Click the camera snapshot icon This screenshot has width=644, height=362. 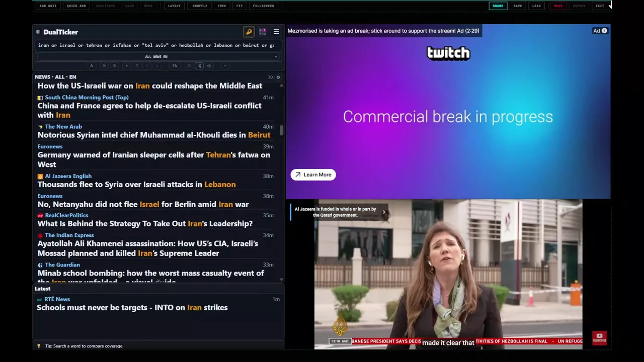[x=209, y=66]
